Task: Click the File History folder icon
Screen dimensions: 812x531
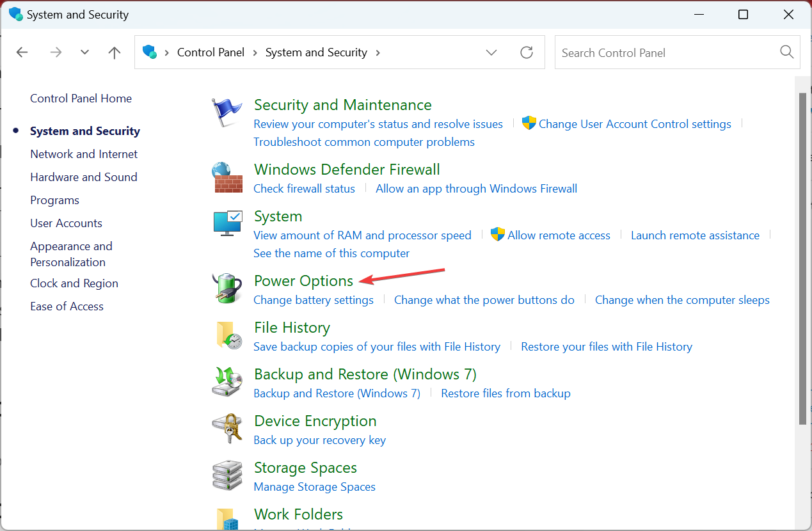Action: [x=227, y=335]
